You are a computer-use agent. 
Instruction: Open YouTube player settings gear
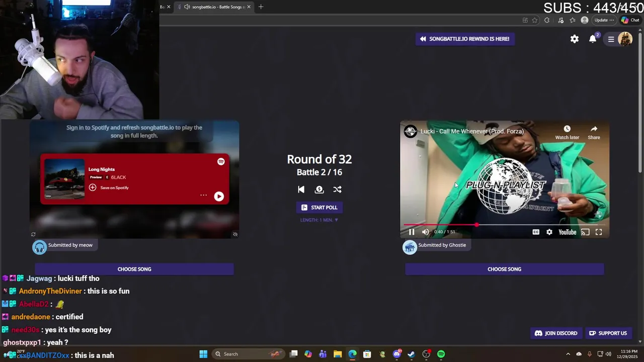click(x=549, y=232)
